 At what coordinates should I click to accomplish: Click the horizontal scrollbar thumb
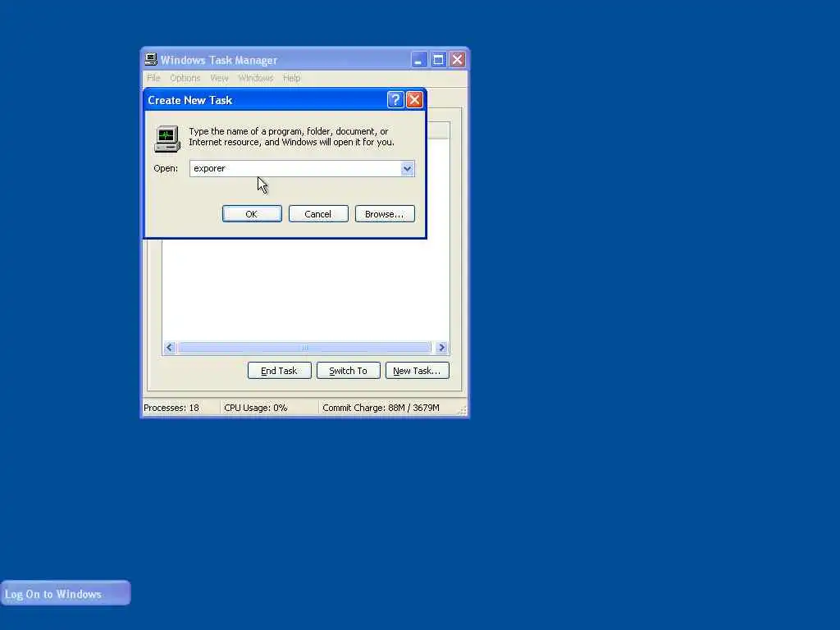click(x=304, y=348)
